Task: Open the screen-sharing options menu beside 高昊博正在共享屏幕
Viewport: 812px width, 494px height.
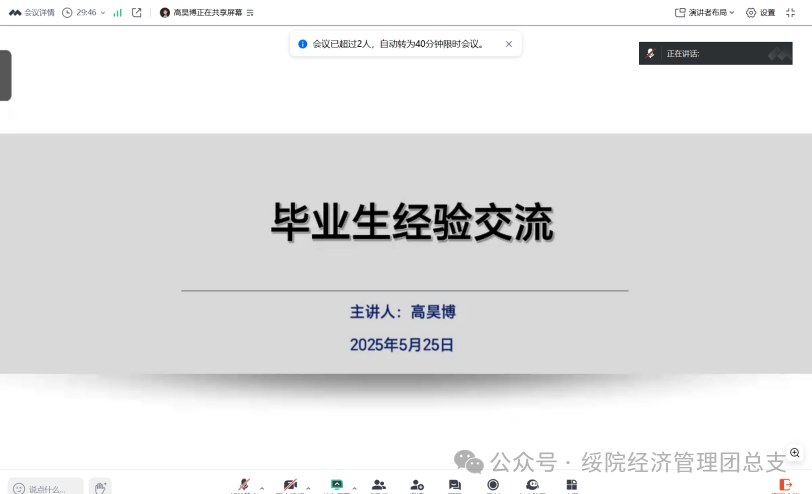Action: [250, 13]
